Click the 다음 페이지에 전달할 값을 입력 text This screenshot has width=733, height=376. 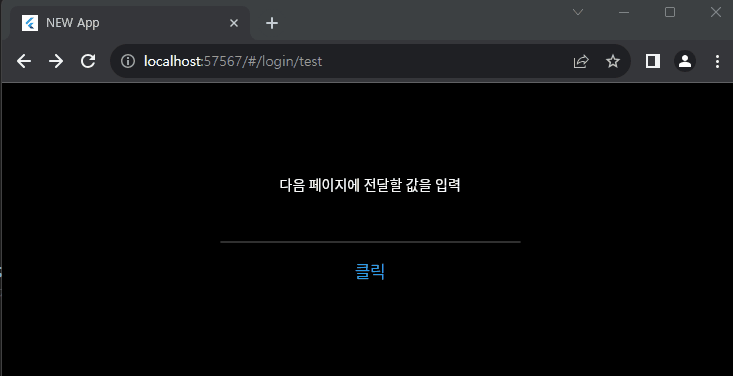pyautogui.click(x=370, y=185)
